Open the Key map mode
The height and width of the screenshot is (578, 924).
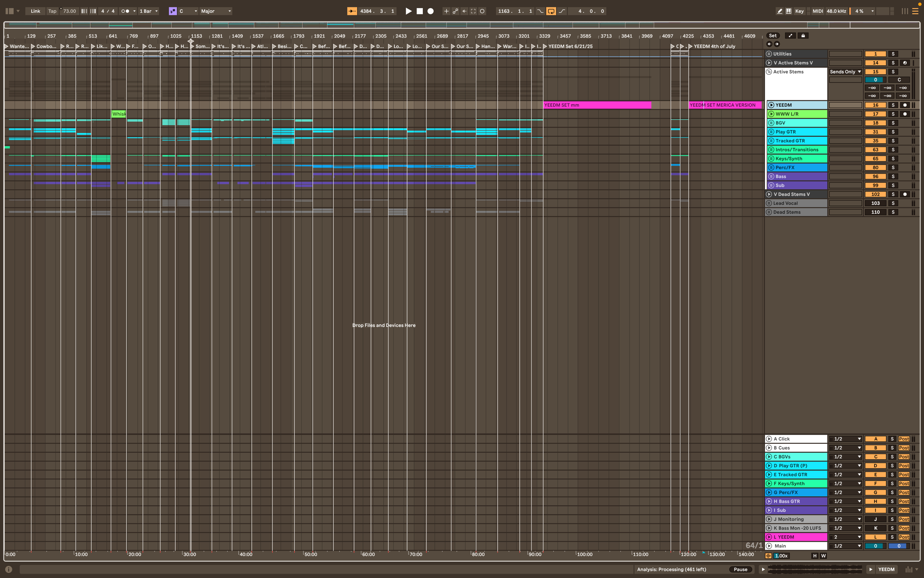pos(799,11)
